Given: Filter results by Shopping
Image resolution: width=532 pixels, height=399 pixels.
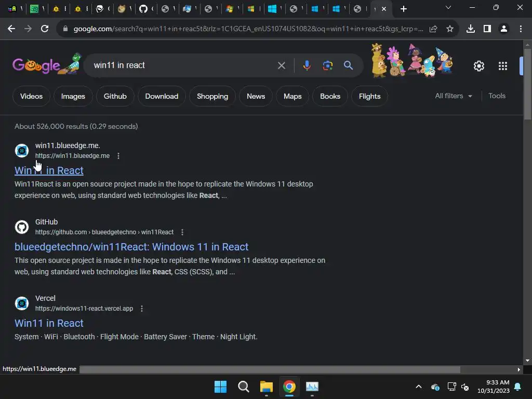Looking at the screenshot, I should 212,96.
